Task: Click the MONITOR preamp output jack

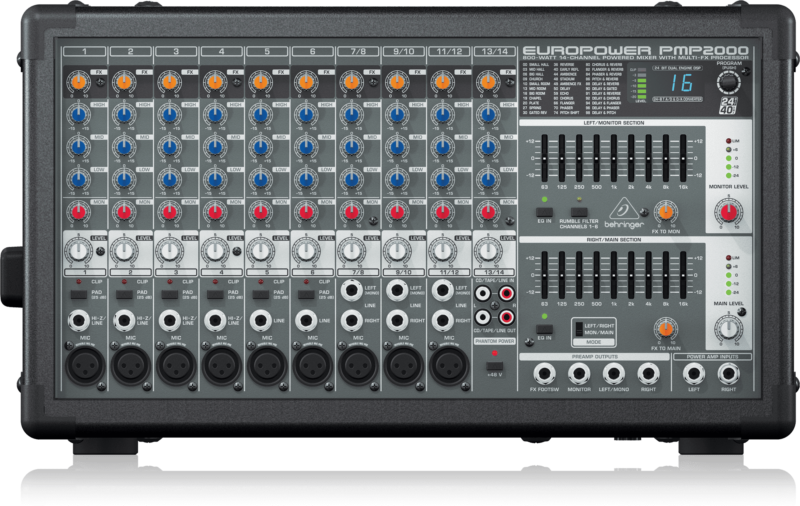Action: tap(579, 374)
